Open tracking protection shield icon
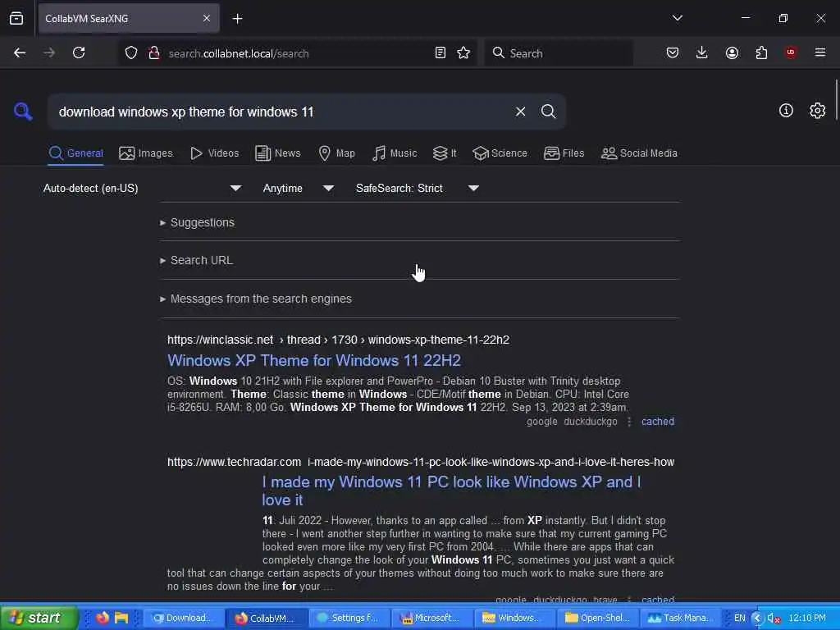This screenshot has height=630, width=840. point(131,53)
